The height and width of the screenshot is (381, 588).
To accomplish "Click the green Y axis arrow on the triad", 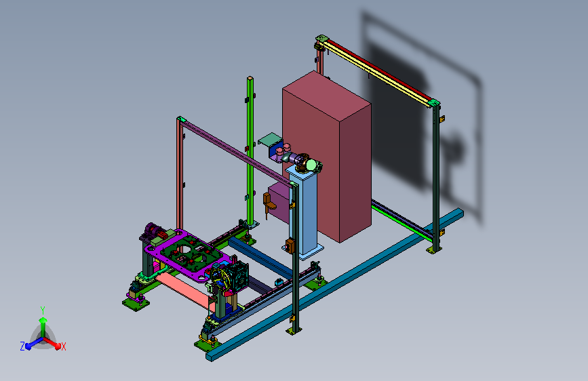I will [x=43, y=325].
